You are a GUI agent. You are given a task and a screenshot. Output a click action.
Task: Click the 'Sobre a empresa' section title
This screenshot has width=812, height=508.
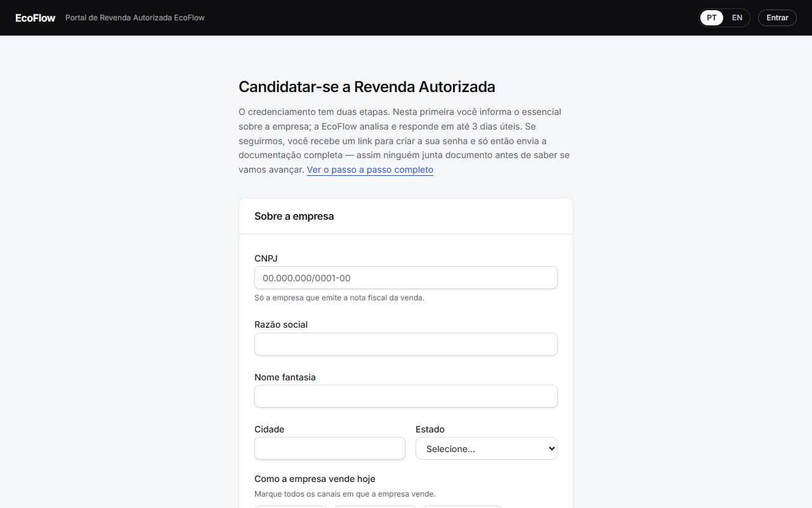pyautogui.click(x=294, y=216)
